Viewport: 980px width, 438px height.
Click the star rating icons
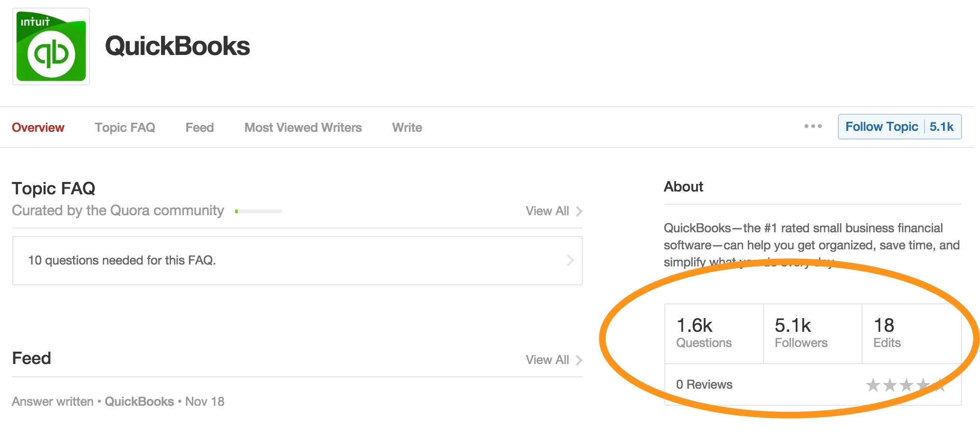905,385
